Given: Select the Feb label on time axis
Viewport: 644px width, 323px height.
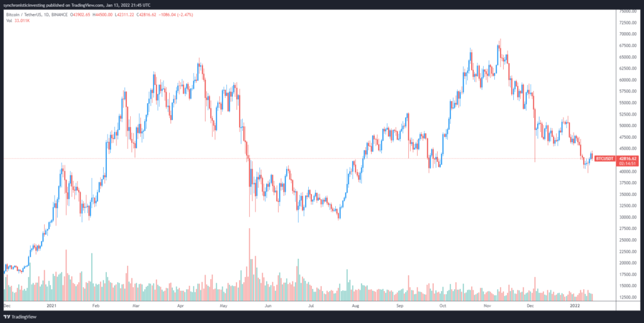Looking at the screenshot, I should point(96,306).
